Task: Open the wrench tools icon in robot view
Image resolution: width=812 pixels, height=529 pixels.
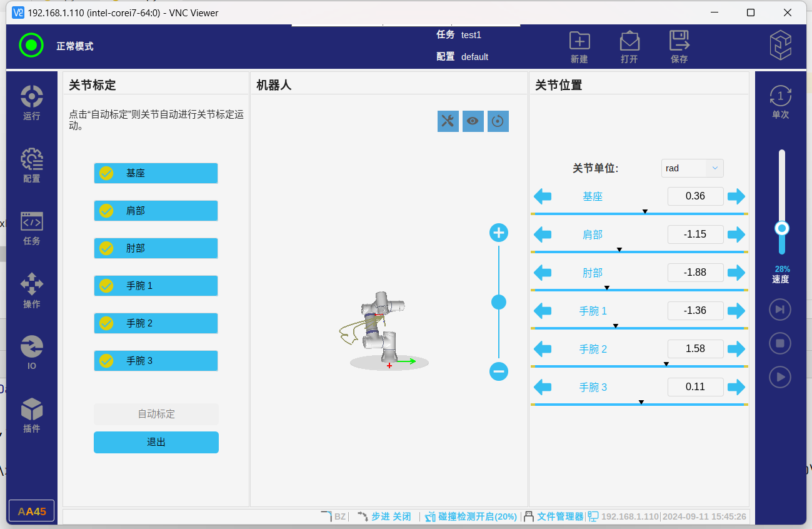Action: 448,121
